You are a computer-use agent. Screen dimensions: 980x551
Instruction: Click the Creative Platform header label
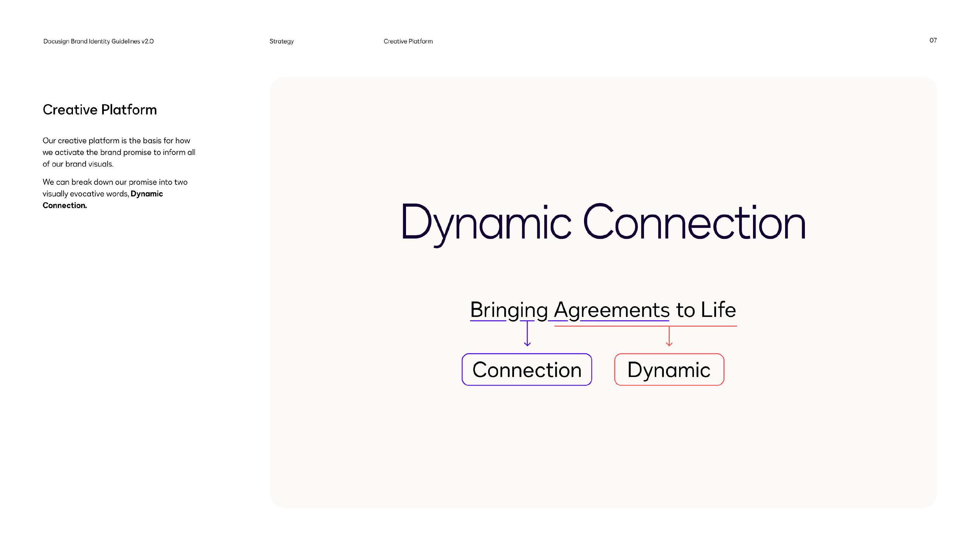pos(408,41)
